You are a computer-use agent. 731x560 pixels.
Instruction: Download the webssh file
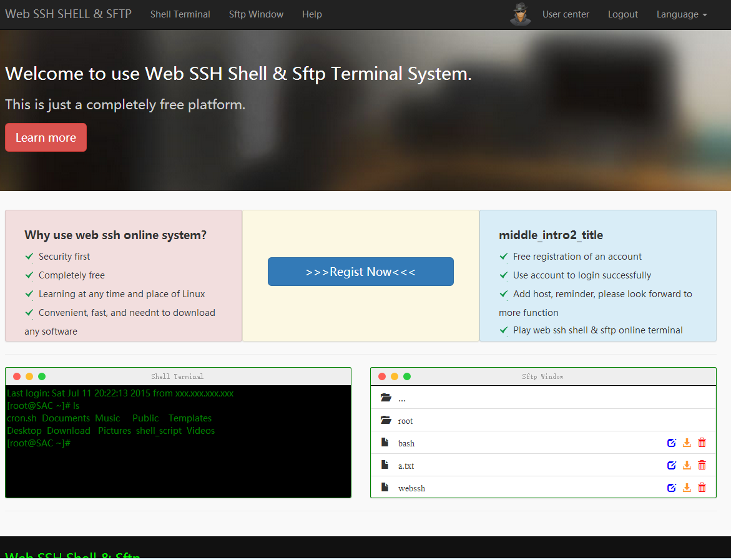(x=687, y=488)
